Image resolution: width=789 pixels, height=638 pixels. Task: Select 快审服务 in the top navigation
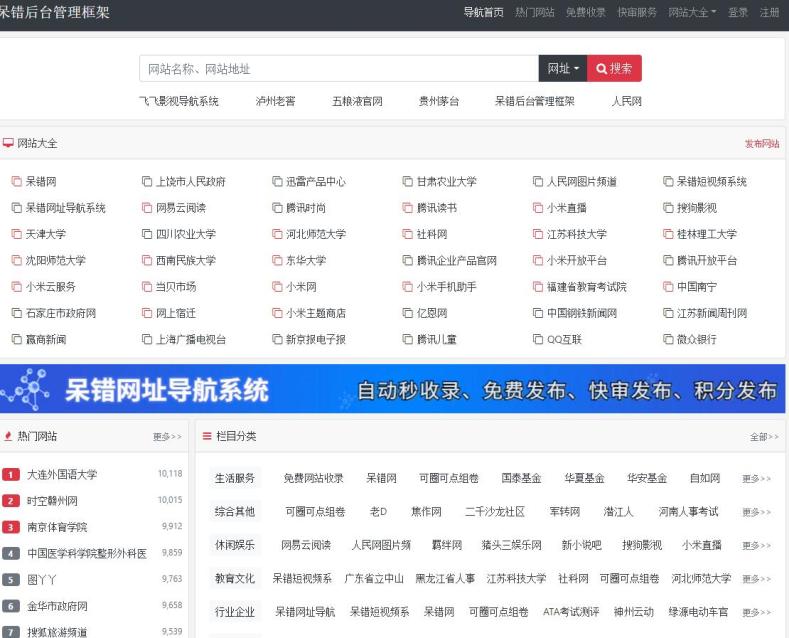[637, 12]
